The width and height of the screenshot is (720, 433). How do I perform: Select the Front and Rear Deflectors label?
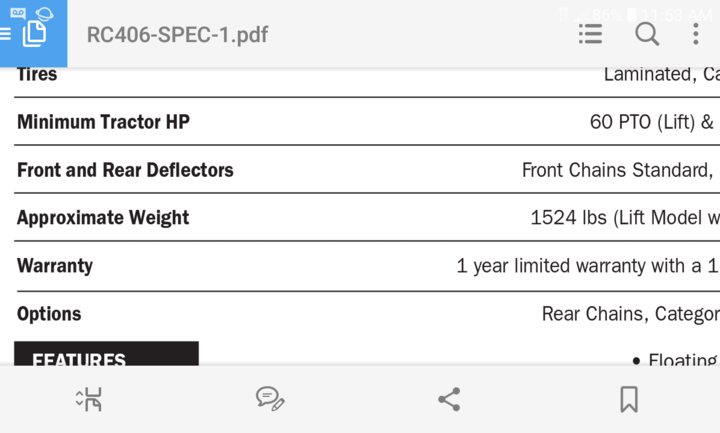tap(125, 170)
